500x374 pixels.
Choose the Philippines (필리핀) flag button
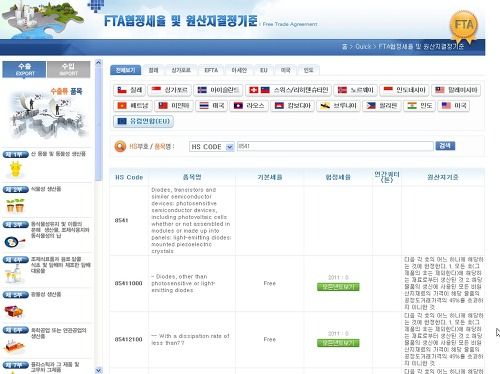382,106
